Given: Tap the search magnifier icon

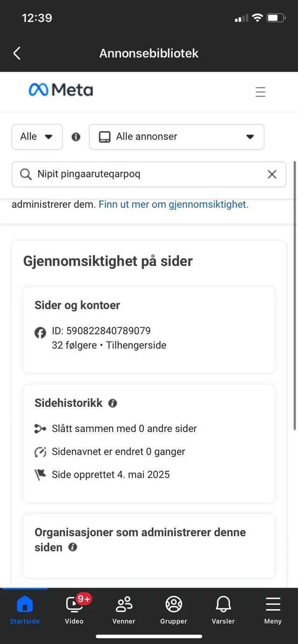Looking at the screenshot, I should [x=26, y=174].
